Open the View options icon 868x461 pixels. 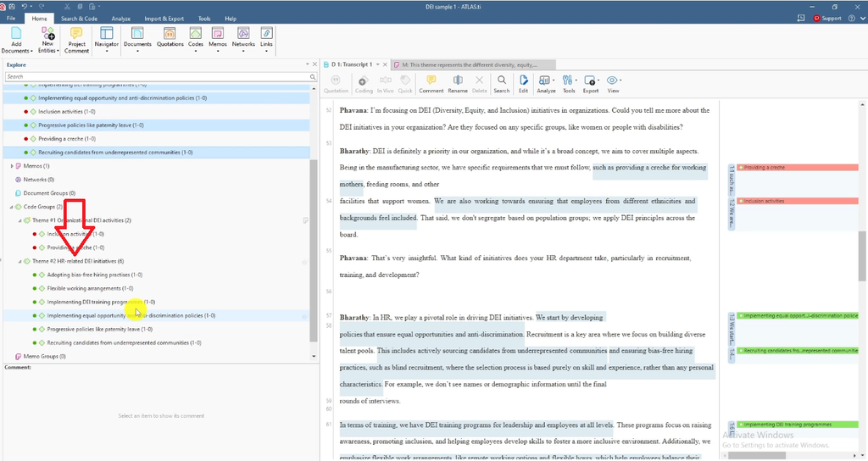tap(613, 84)
